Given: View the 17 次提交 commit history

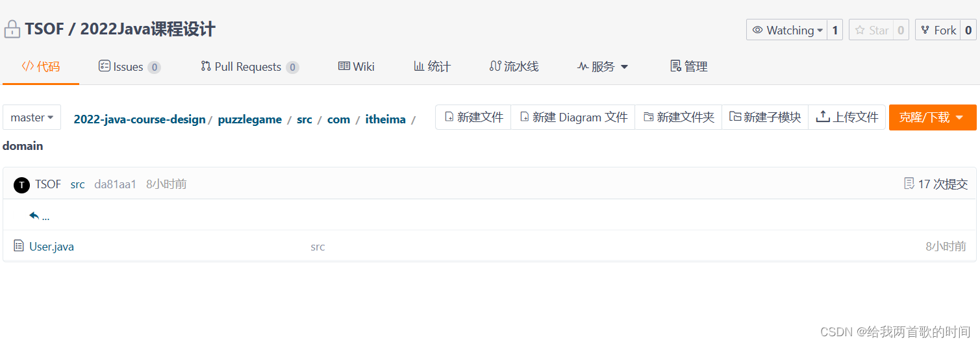Looking at the screenshot, I should pos(936,184).
